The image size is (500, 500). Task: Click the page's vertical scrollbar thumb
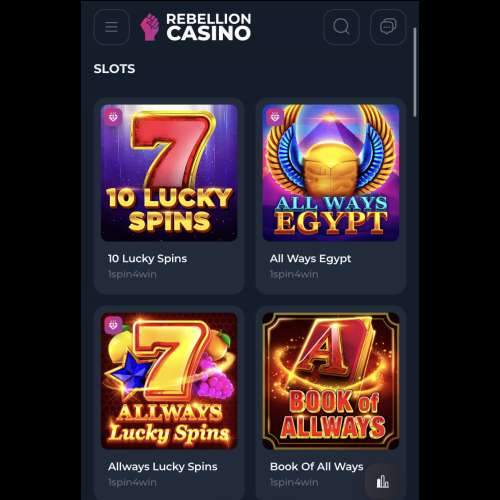[415, 72]
